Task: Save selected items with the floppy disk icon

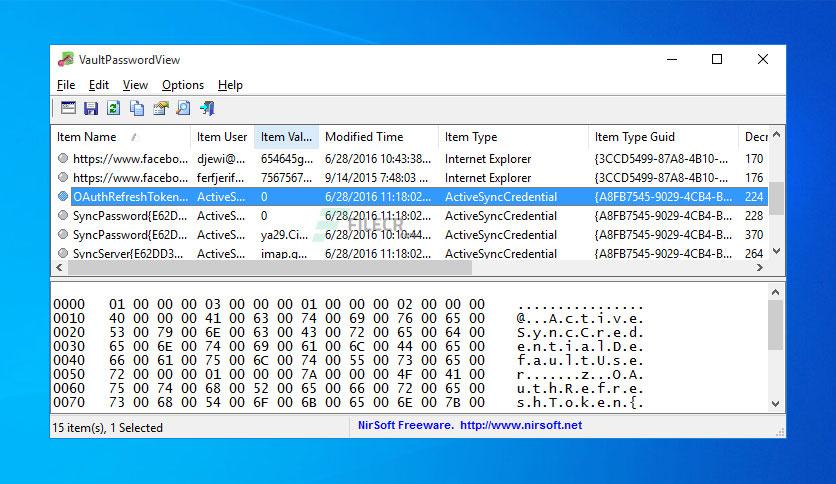Action: tap(91, 108)
